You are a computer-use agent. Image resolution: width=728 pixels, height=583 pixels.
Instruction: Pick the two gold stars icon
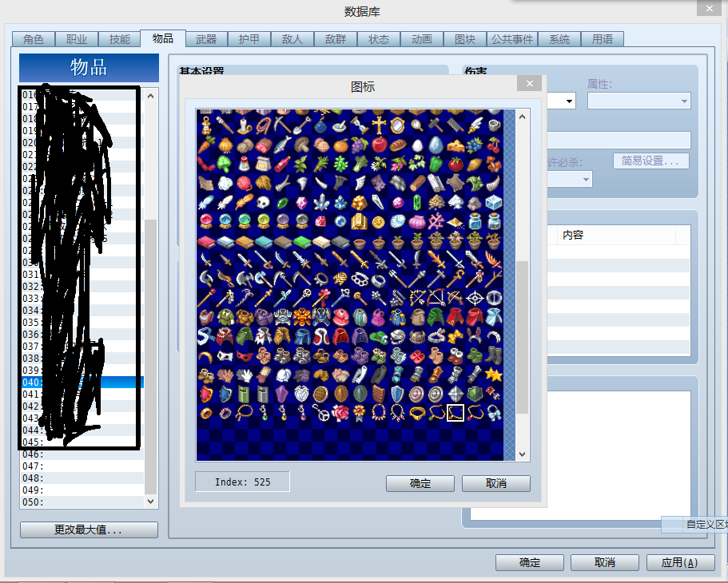[x=494, y=375]
